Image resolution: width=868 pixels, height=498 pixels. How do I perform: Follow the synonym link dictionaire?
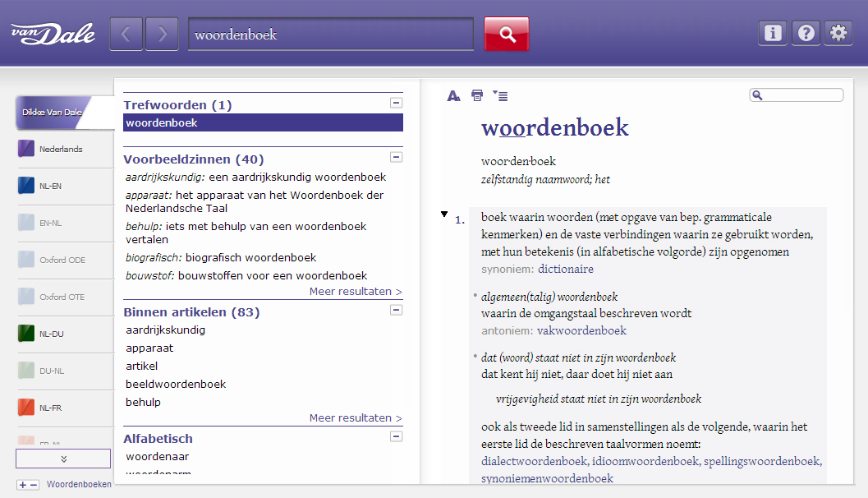[x=566, y=270]
